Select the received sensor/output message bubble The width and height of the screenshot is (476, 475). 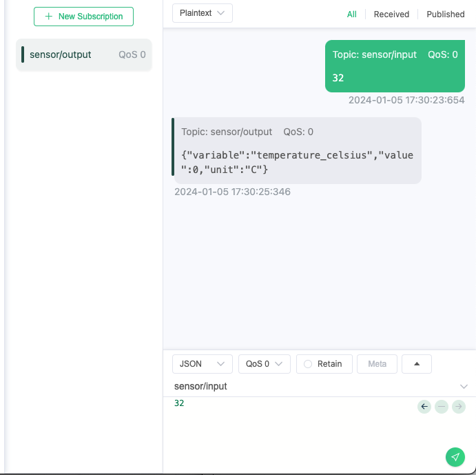[297, 150]
